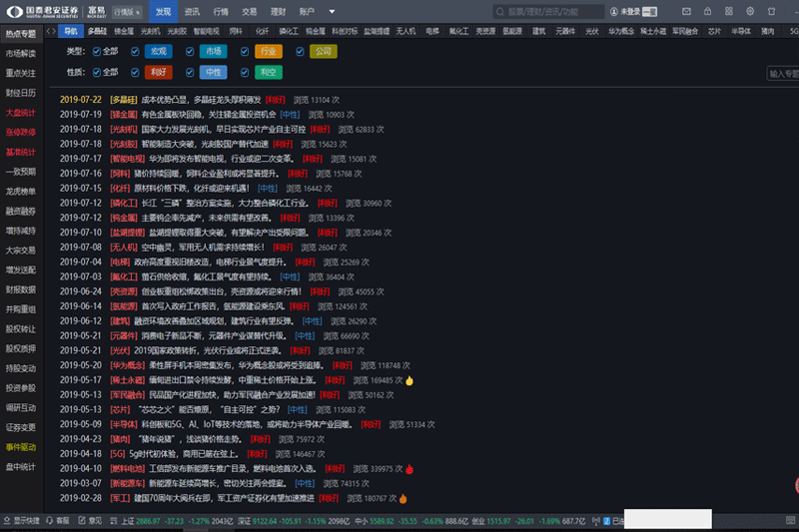Click the blue number 2 badge in status bar
The width and height of the screenshot is (799, 532).
point(606,521)
